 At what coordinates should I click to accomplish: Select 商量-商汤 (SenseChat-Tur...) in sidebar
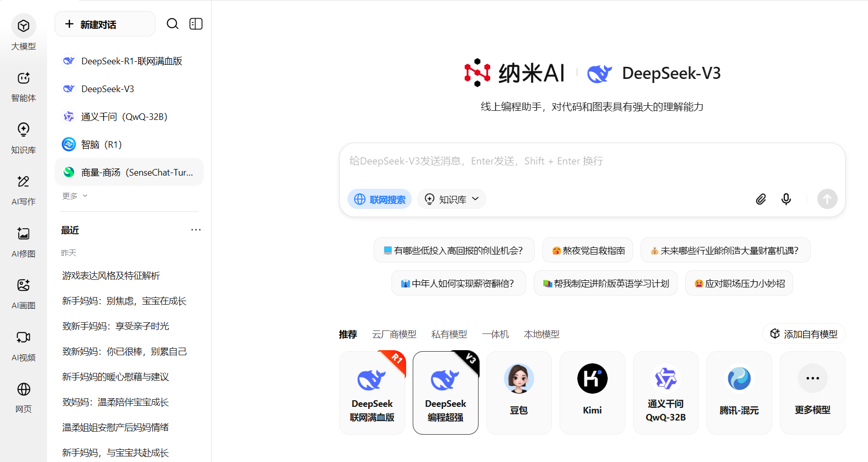coord(129,172)
